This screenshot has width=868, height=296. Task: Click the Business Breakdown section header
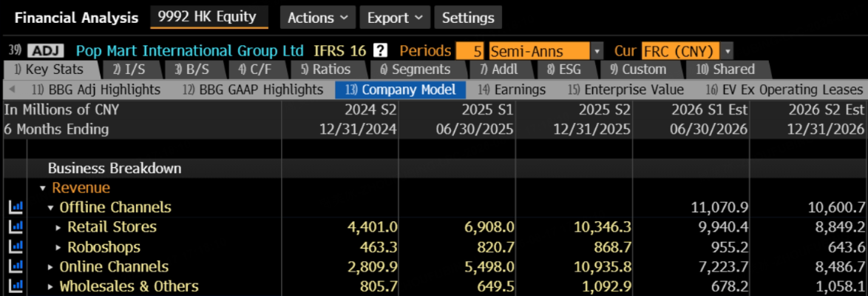[115, 168]
